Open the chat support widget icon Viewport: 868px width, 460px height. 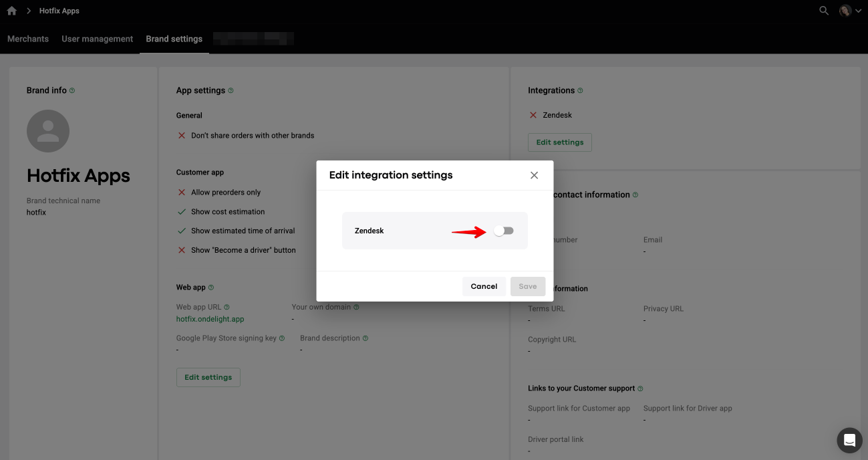849,441
